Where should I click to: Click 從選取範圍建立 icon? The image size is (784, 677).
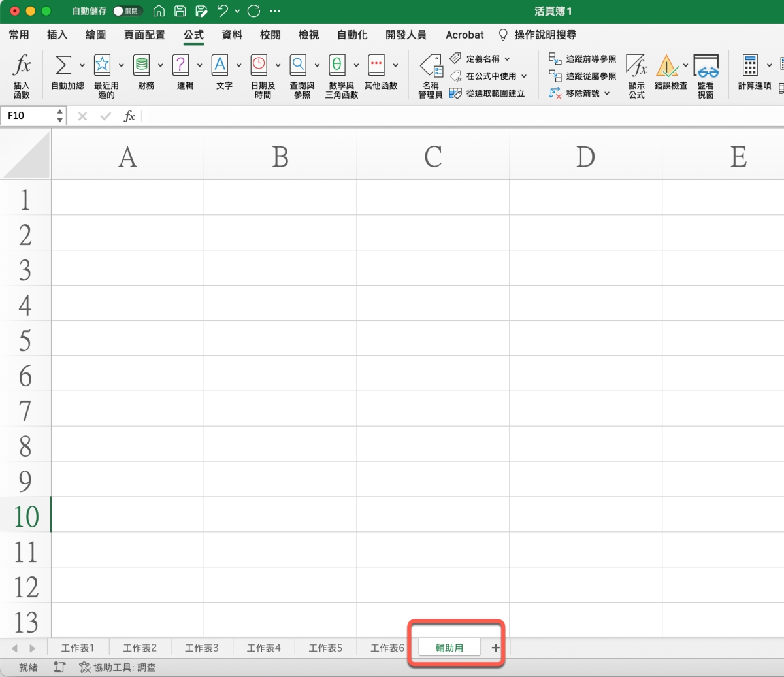(455, 93)
